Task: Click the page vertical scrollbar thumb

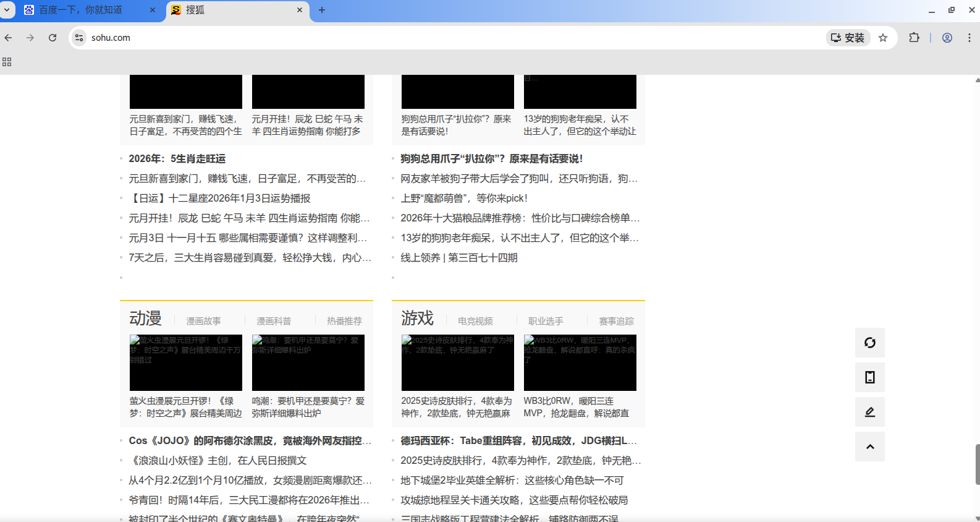Action: point(977,464)
